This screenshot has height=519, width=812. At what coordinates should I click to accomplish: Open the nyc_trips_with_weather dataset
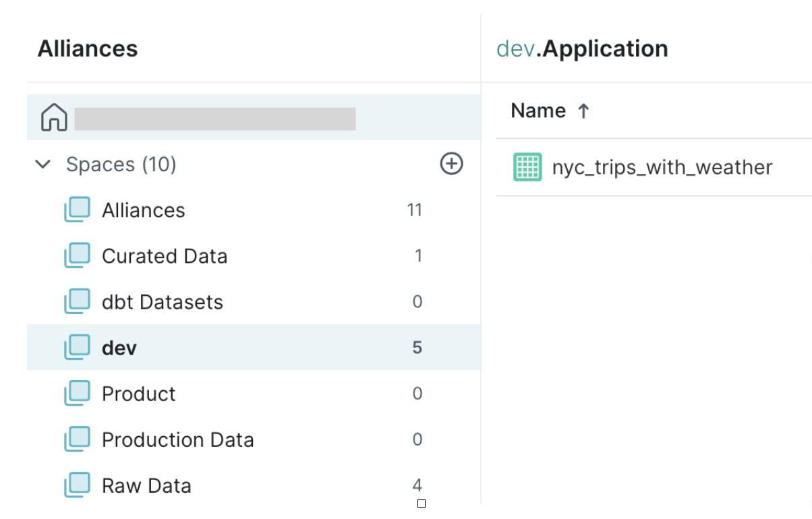[x=663, y=167]
